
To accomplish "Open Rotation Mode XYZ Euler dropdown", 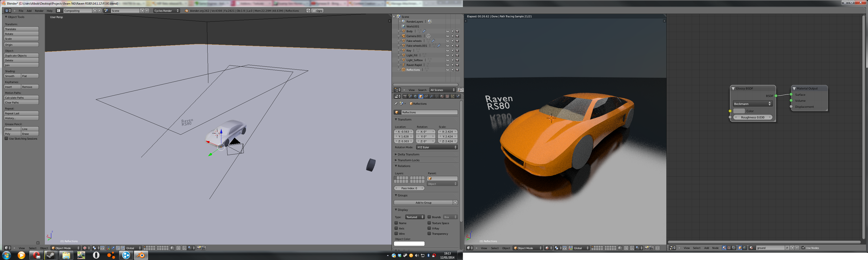I will pyautogui.click(x=437, y=147).
